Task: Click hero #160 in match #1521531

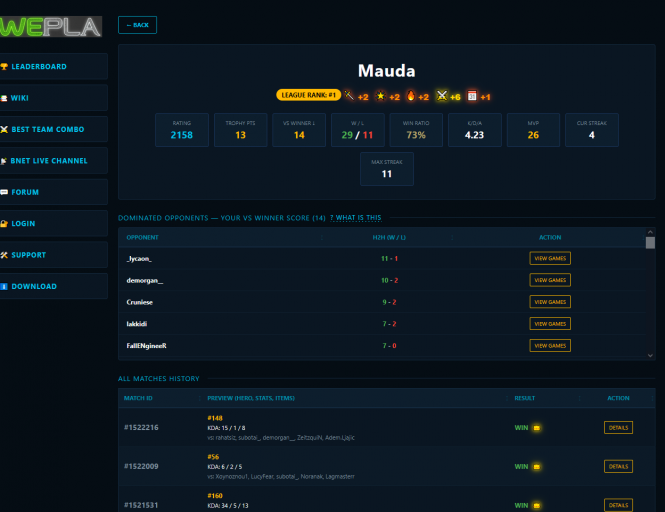Action: pyautogui.click(x=215, y=496)
